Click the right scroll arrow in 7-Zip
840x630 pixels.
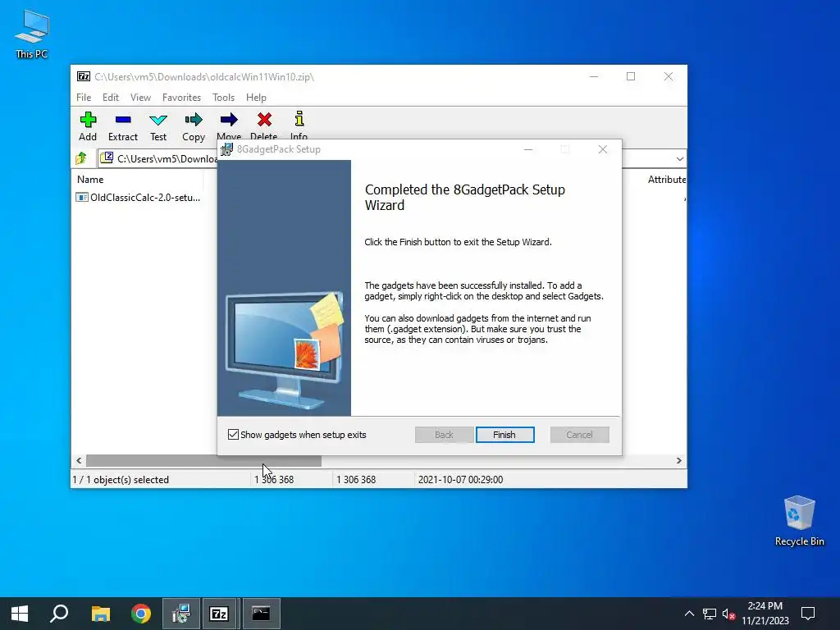click(x=678, y=461)
